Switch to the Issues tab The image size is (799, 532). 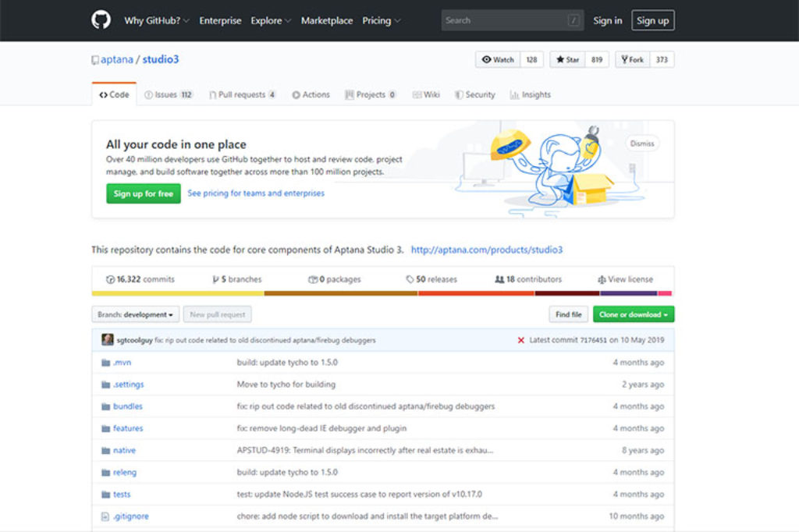click(168, 95)
